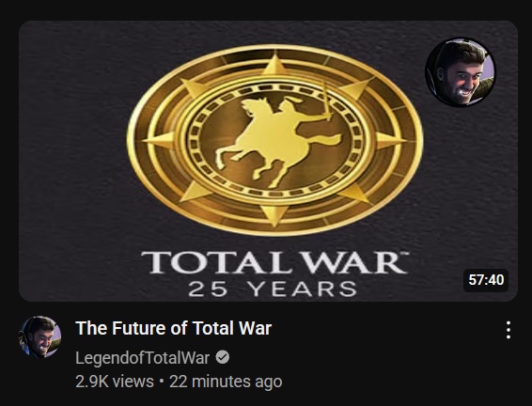Screen dimensions: 532x406
Task: Click the dark background left of the emblem
Action: (71, 143)
